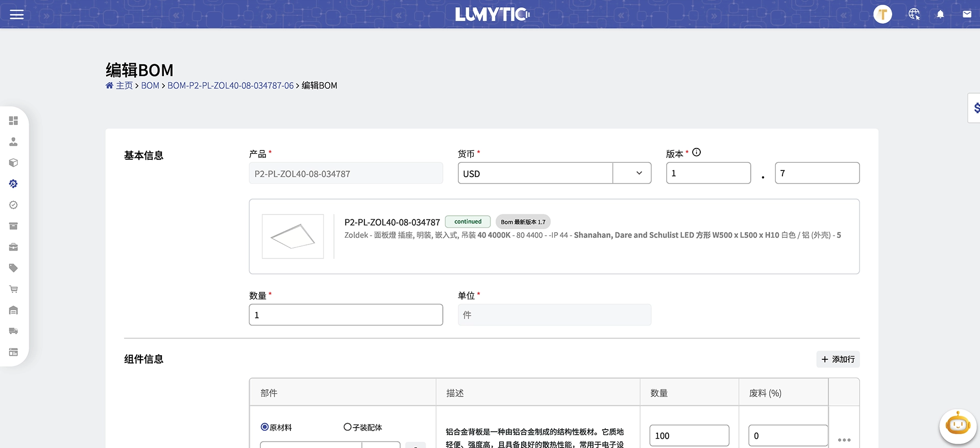The image size is (980, 448).
Task: Open the row options ellipsis menu
Action: click(844, 440)
